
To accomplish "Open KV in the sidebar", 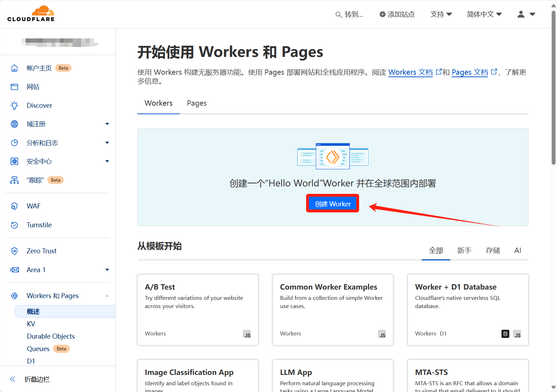I will click(x=31, y=324).
